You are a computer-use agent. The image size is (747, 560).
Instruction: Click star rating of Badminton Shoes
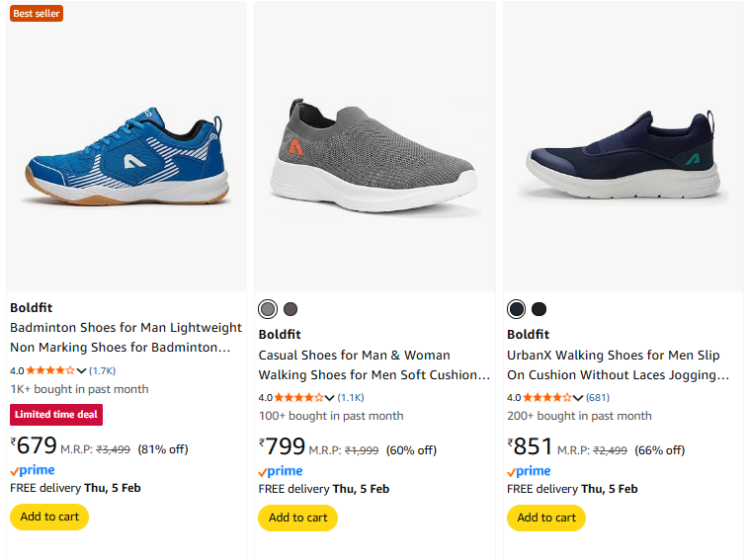[50, 370]
